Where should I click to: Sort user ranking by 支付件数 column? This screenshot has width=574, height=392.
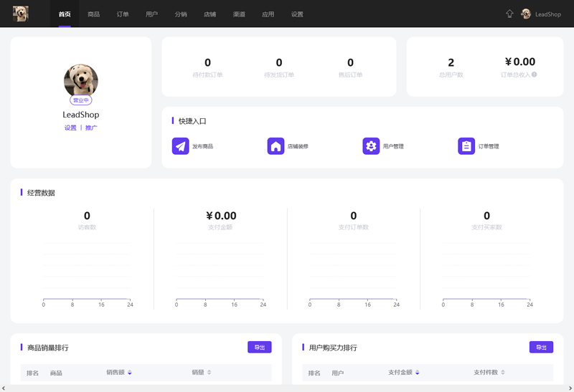503,373
